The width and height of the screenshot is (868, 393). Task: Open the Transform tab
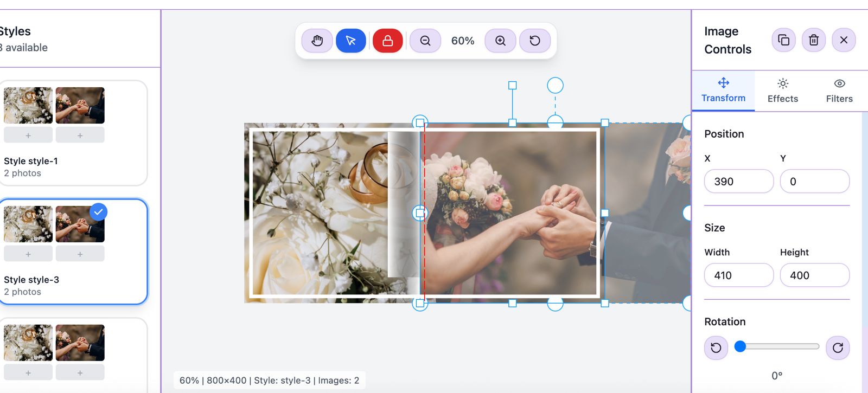pyautogui.click(x=723, y=91)
